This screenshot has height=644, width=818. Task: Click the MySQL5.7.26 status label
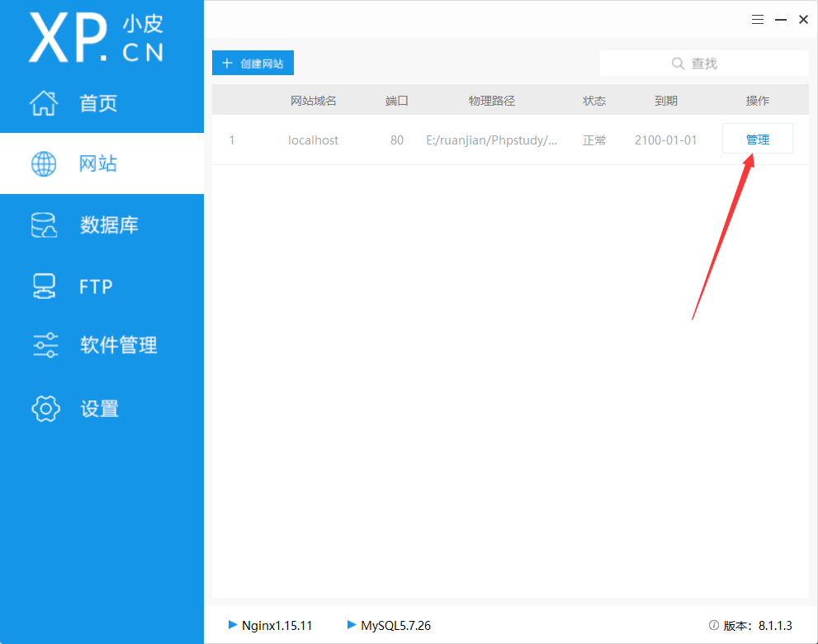click(x=396, y=625)
